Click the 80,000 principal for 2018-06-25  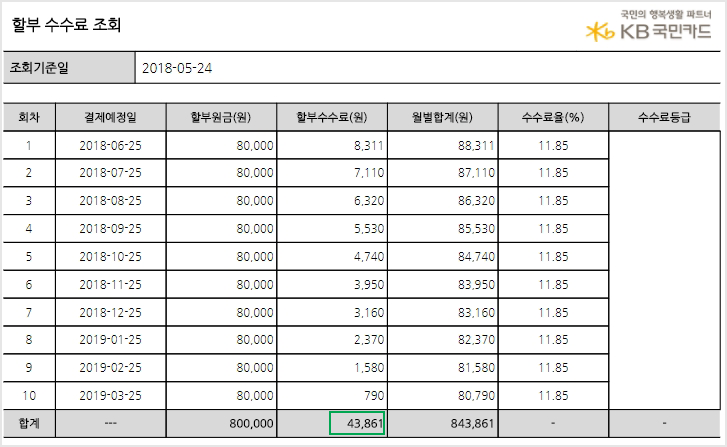pyautogui.click(x=255, y=146)
